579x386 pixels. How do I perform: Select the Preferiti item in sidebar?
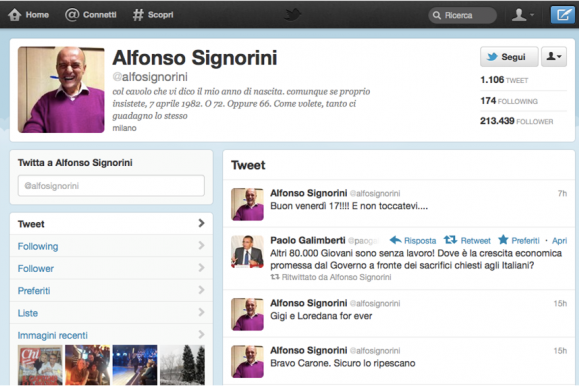point(111,291)
